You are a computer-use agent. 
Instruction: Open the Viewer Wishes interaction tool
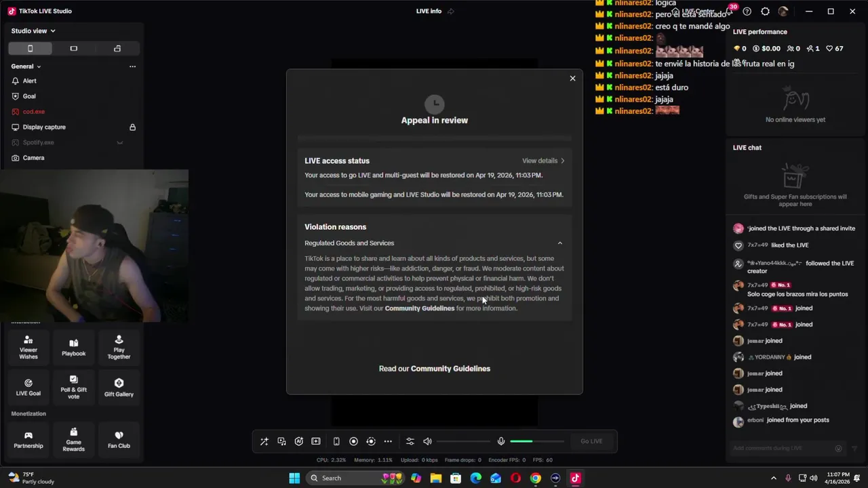point(28,347)
